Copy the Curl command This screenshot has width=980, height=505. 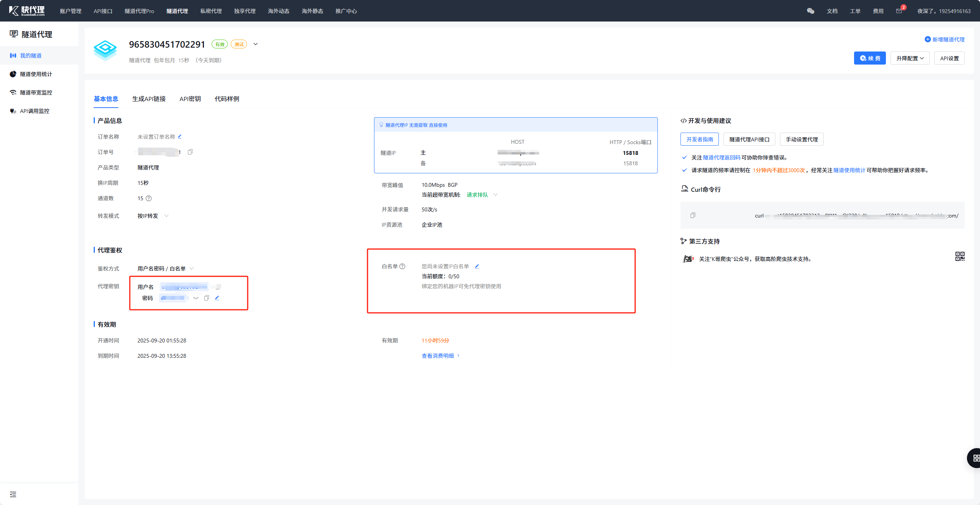tap(693, 215)
